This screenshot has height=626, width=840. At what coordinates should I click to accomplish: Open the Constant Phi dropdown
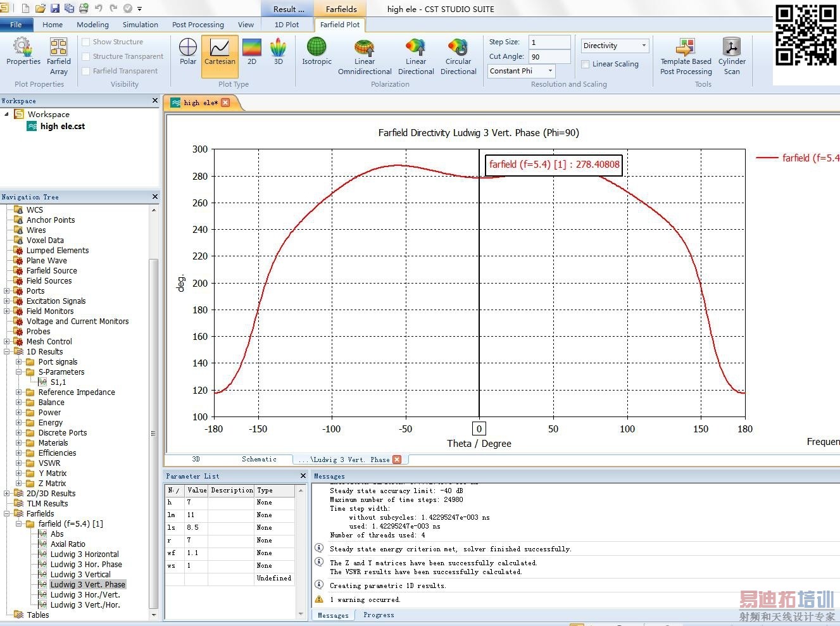[521, 71]
